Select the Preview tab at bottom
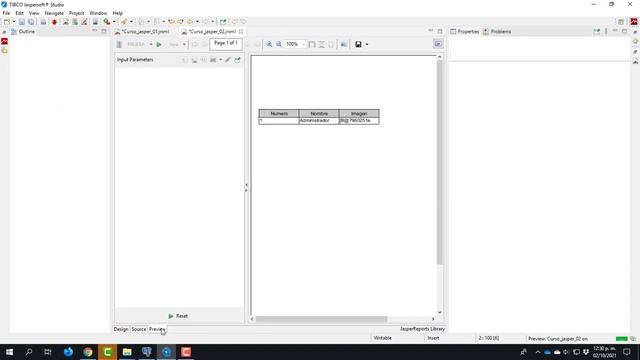The width and height of the screenshot is (640, 360). pyautogui.click(x=157, y=329)
